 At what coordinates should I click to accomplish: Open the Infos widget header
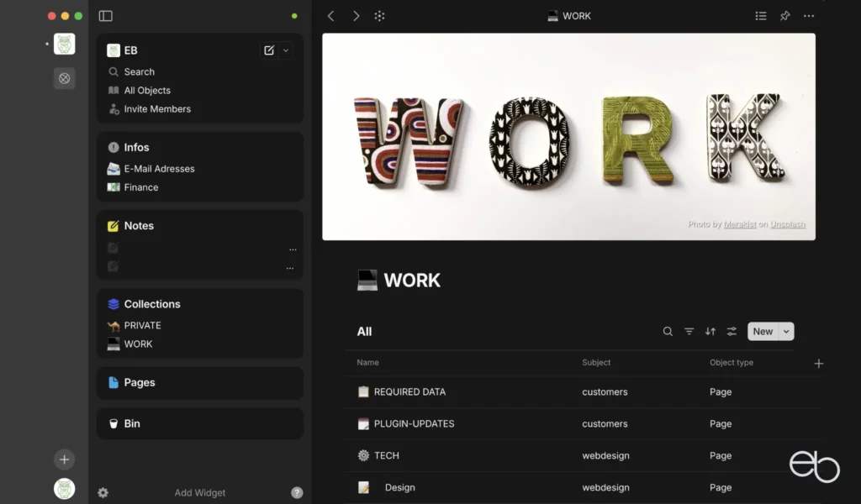[136, 148]
